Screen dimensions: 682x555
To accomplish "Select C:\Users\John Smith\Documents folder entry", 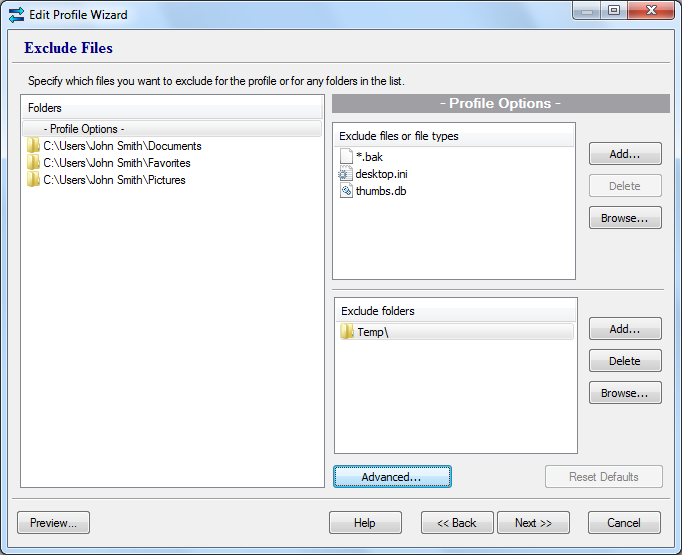I will [122, 146].
